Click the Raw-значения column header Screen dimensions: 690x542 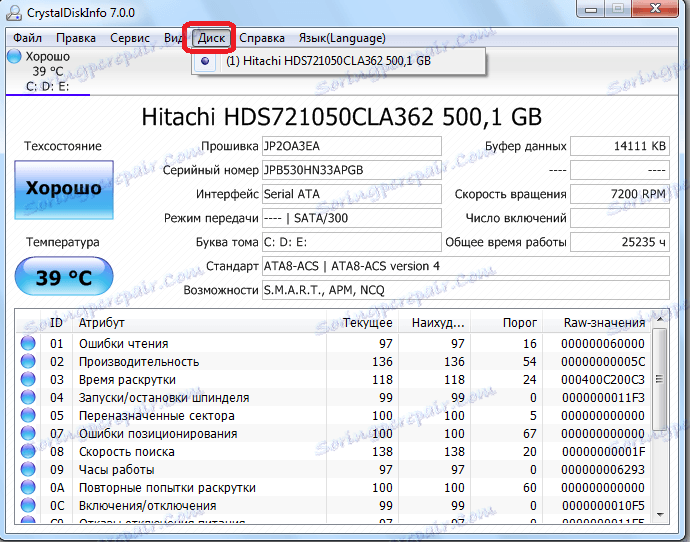(597, 323)
